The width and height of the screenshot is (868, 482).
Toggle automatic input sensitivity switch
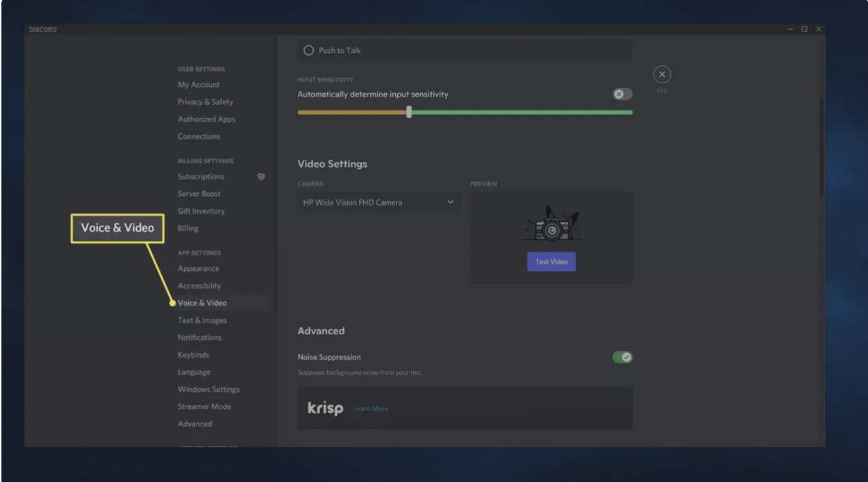pos(622,94)
